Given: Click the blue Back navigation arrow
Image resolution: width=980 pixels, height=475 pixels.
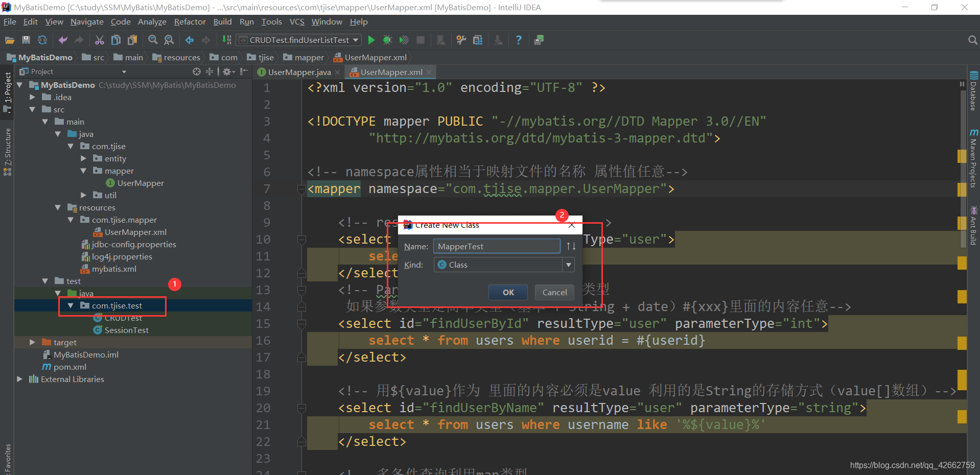Looking at the screenshot, I should [x=190, y=40].
